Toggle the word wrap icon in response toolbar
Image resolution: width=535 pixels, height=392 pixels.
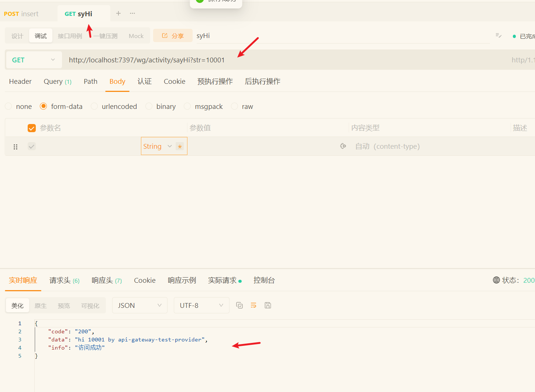253,305
